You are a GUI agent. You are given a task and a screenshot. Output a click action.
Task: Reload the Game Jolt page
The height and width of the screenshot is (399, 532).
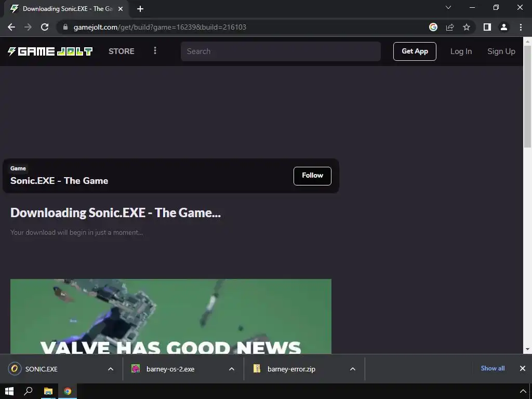click(x=45, y=27)
